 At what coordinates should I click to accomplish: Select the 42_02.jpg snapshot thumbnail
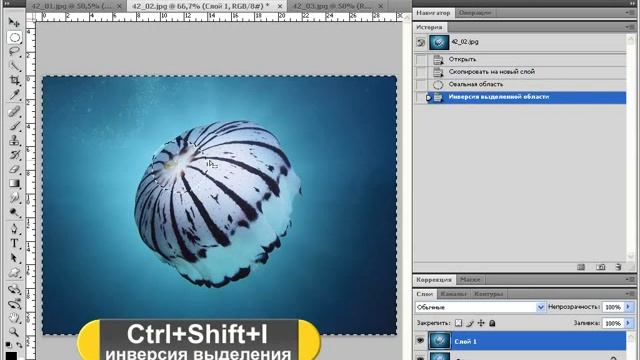[x=439, y=42]
